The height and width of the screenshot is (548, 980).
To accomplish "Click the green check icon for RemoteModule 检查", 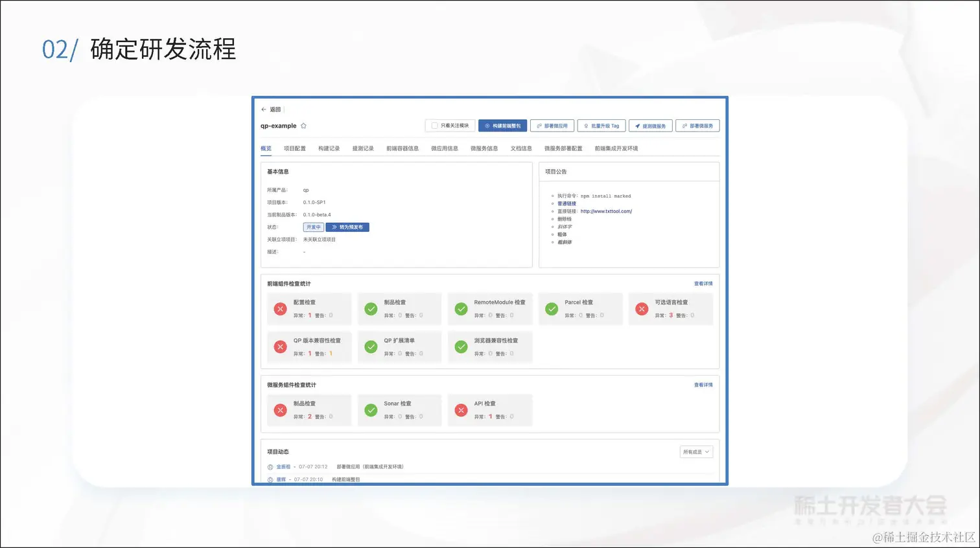I will (x=461, y=309).
